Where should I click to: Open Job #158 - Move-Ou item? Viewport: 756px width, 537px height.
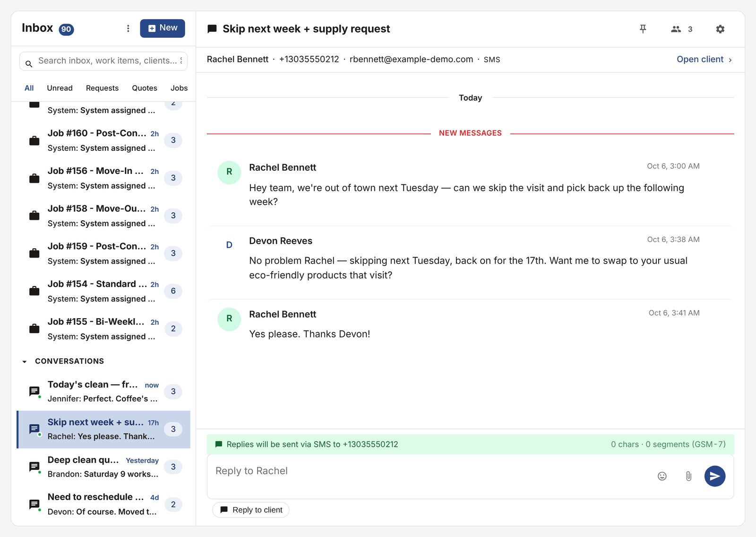103,216
